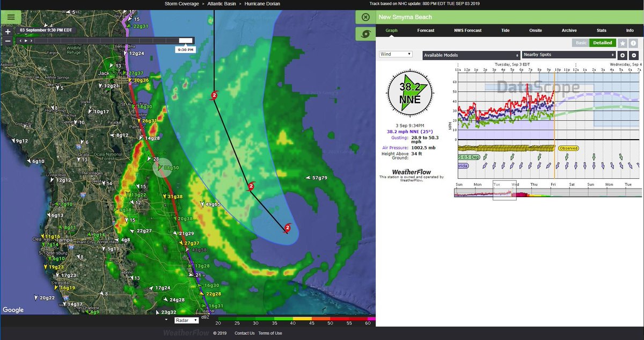Switch to the Graph tab
The width and height of the screenshot is (644, 340).
392,31
